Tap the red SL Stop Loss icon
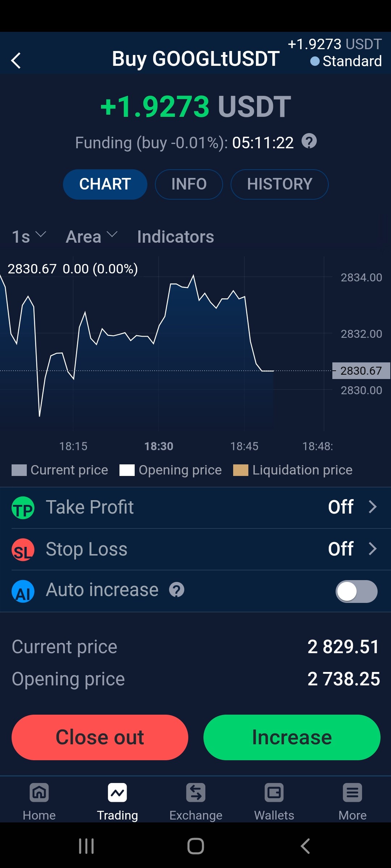Image resolution: width=391 pixels, height=868 pixels. click(23, 550)
